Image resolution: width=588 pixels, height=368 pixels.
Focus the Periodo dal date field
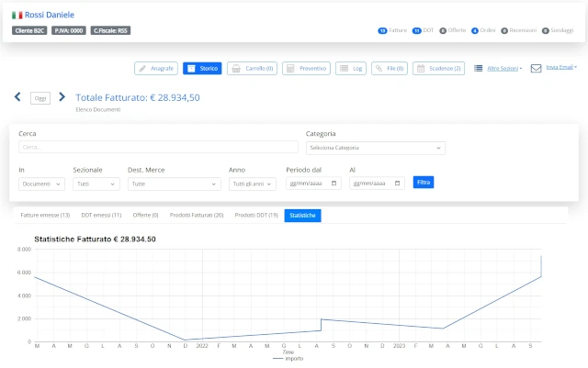pyautogui.click(x=313, y=184)
